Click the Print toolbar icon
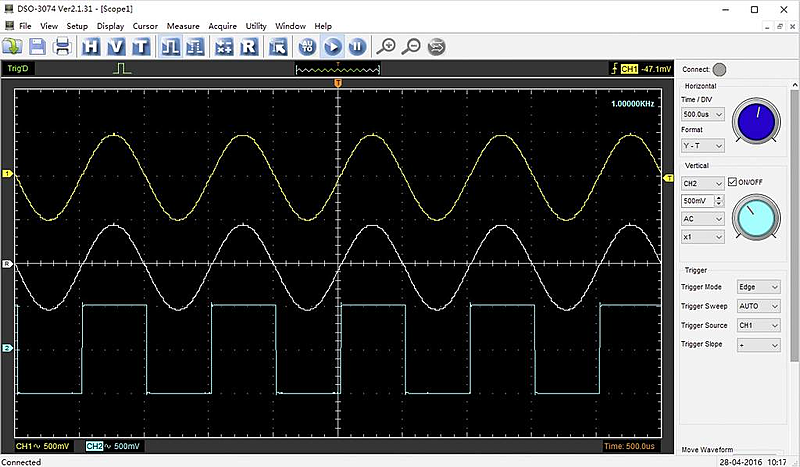This screenshot has height=467, width=800. pos(62,46)
